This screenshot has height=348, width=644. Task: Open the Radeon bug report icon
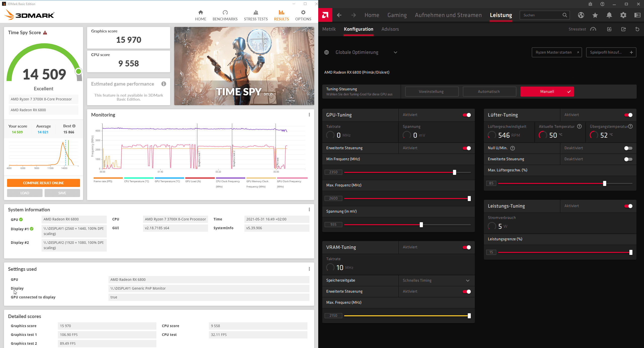tap(590, 4)
